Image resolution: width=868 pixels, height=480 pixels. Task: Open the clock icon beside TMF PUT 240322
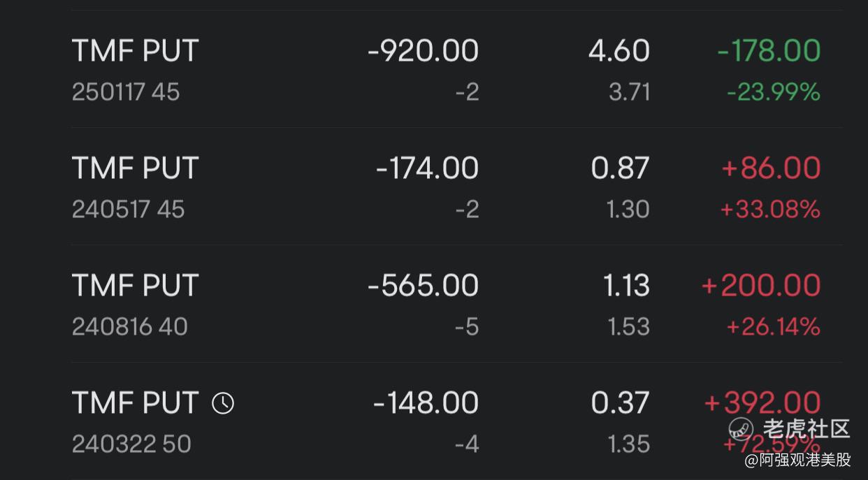click(223, 403)
